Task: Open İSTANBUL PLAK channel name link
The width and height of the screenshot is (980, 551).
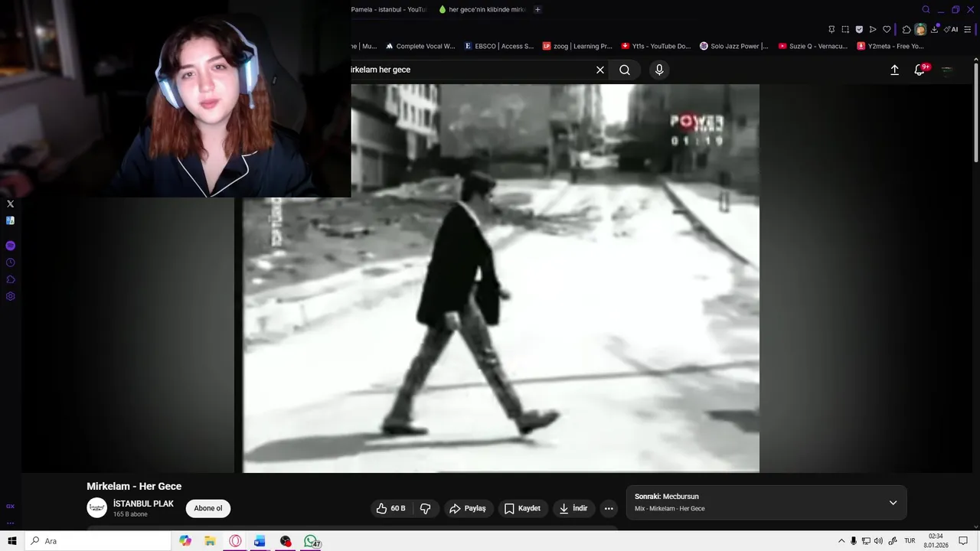Action: [x=143, y=504]
